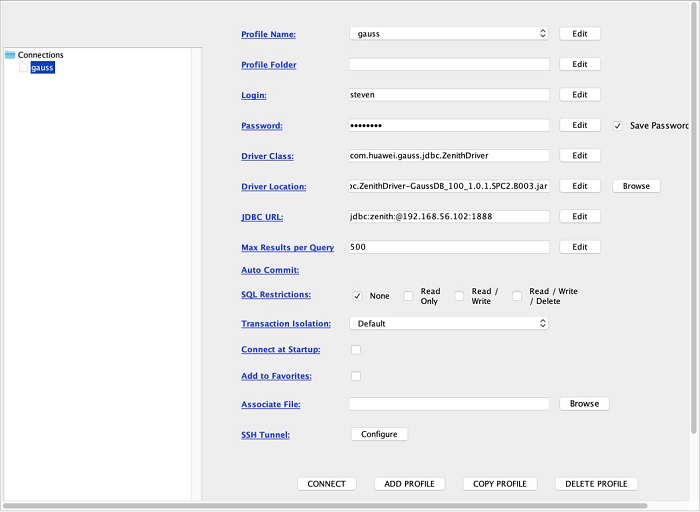Click Edit next to Login
The width and height of the screenshot is (700, 512).
tap(579, 94)
